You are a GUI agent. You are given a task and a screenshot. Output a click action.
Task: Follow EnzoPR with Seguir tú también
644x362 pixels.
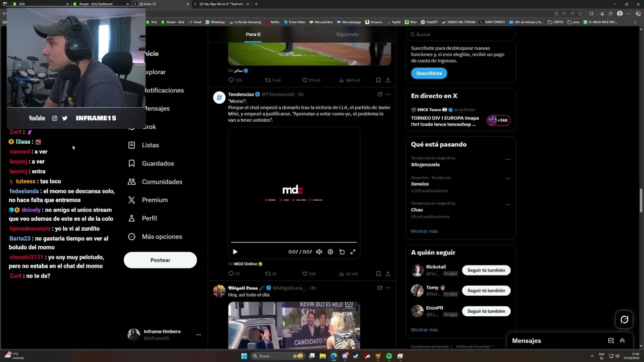(x=486, y=311)
